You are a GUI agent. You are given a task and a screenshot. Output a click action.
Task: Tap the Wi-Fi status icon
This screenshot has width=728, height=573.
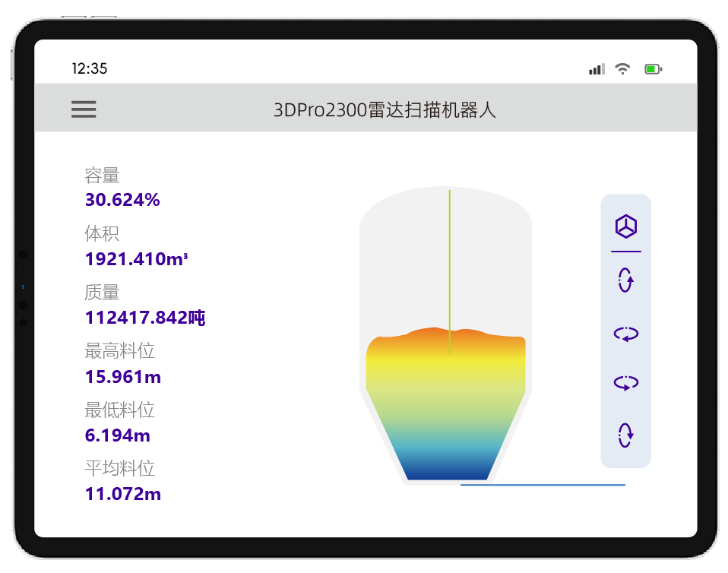622,68
